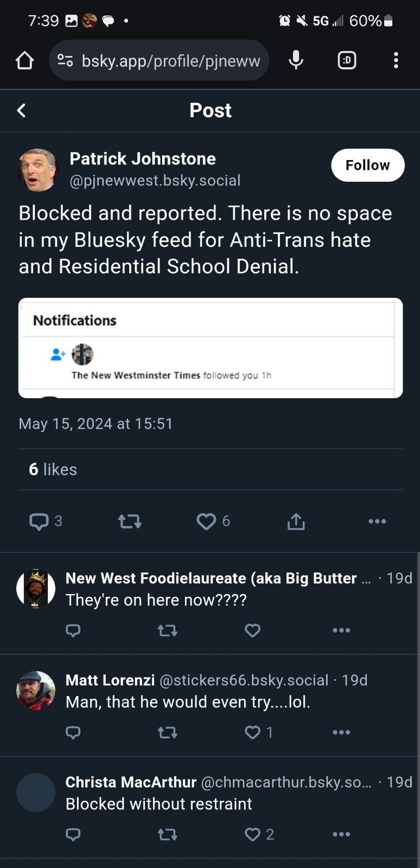Repost Christa MacArthur's reply
The height and width of the screenshot is (868, 420).
(x=167, y=834)
